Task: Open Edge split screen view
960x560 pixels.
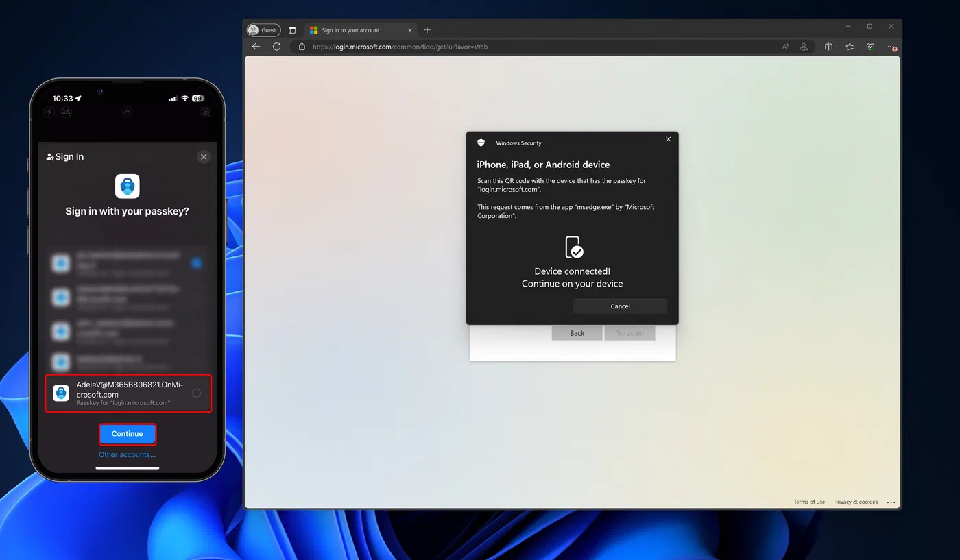Action: 828,47
